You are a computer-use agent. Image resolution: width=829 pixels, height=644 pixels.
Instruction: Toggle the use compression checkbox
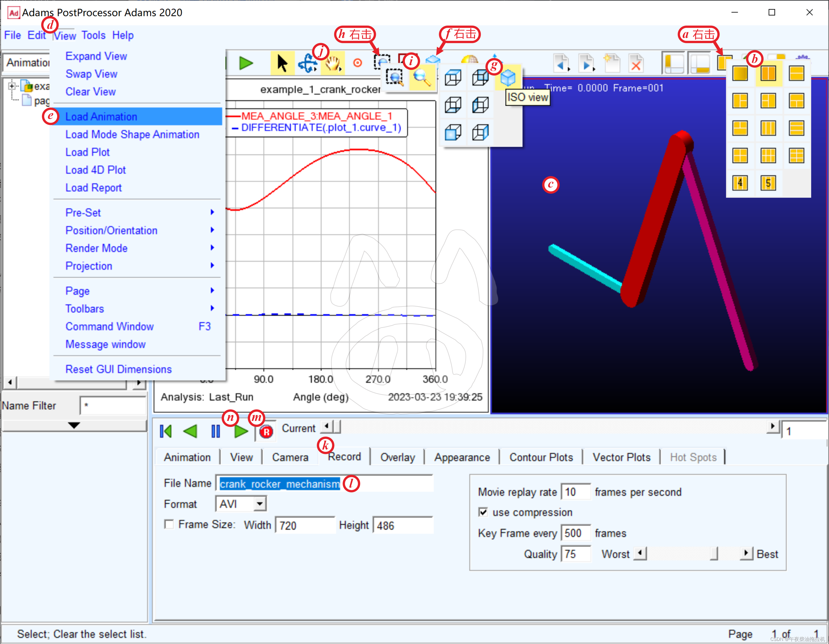[483, 512]
